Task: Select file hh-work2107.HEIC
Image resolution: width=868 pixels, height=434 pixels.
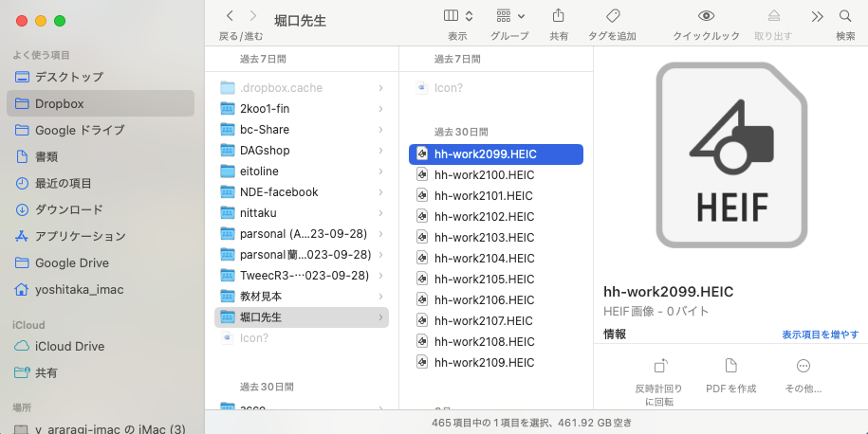Action: (x=496, y=320)
